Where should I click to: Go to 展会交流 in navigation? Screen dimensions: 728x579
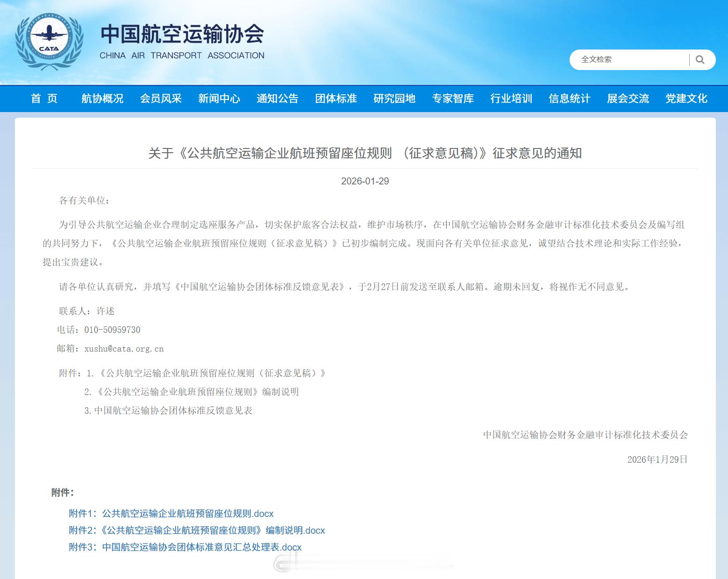628,99
